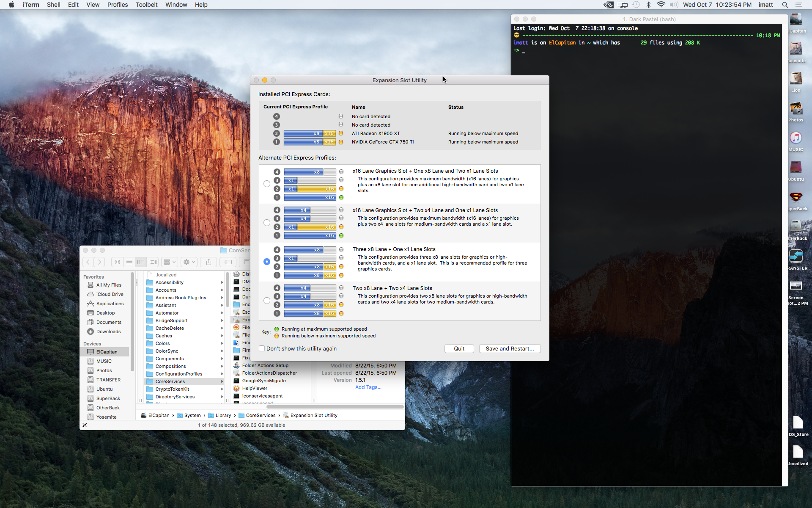Switch Finder to column view
Image resolution: width=812 pixels, height=508 pixels.
[141, 262]
